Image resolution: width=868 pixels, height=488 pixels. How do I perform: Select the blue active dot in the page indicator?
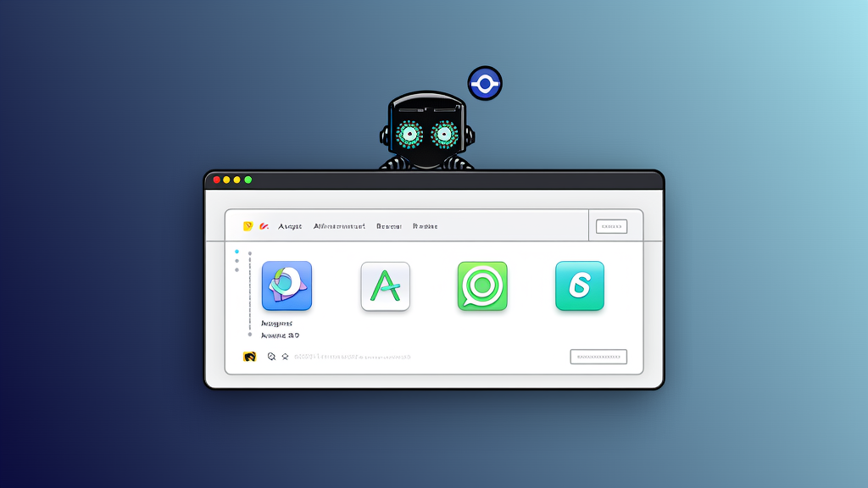pyautogui.click(x=236, y=252)
